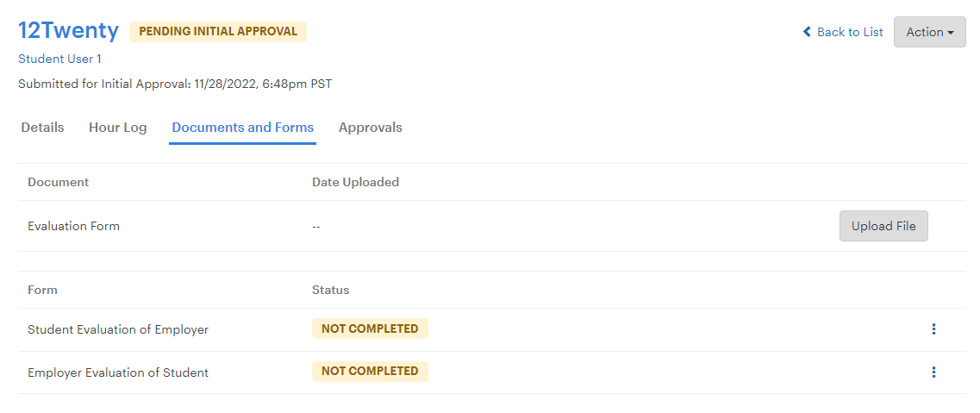This screenshot has width=980, height=413.
Task: Click Not Completed badge for Employer Evaluation
Action: pyautogui.click(x=370, y=371)
